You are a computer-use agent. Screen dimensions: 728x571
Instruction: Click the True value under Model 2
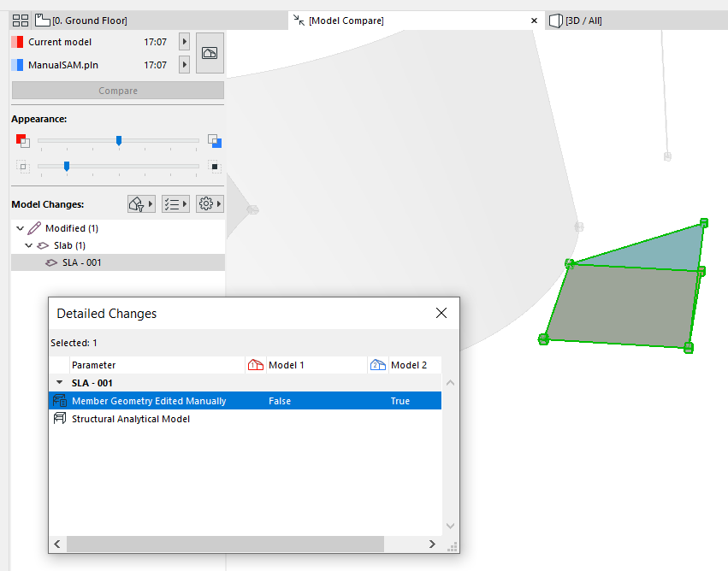(x=400, y=401)
